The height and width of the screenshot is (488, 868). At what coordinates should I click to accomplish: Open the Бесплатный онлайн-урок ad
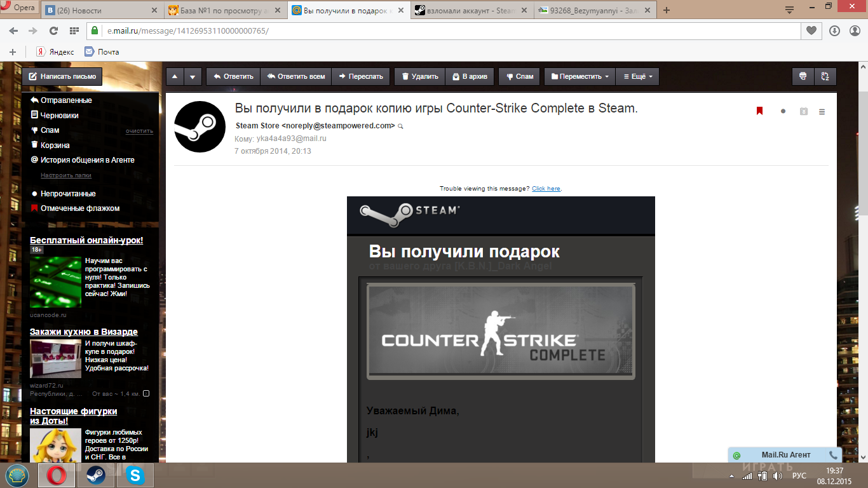click(x=86, y=240)
